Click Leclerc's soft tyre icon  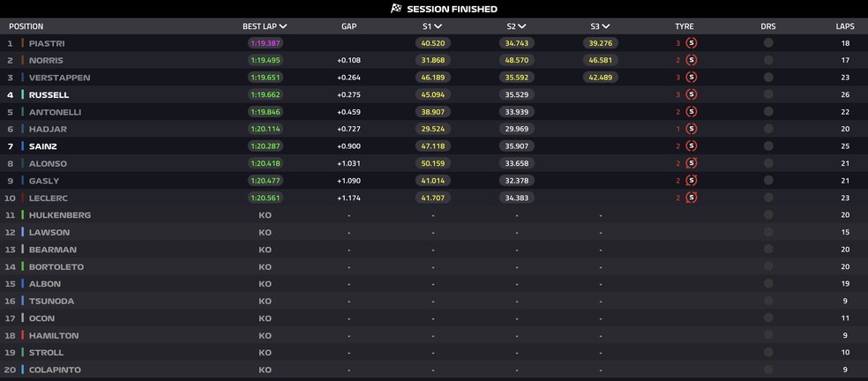[x=692, y=198]
